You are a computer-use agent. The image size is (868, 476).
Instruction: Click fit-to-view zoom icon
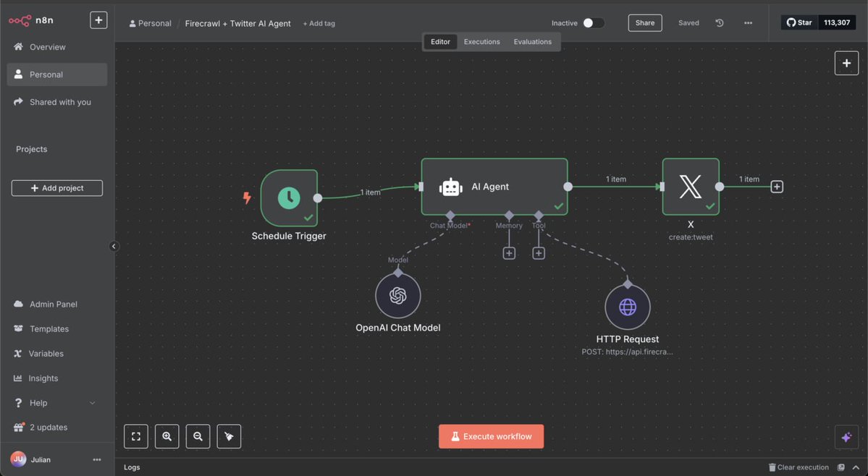[x=135, y=436]
